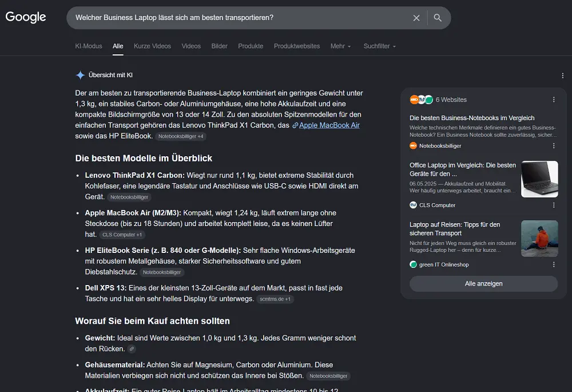Click the CLS Computer source name
The width and height of the screenshot is (572, 392).
438,205
